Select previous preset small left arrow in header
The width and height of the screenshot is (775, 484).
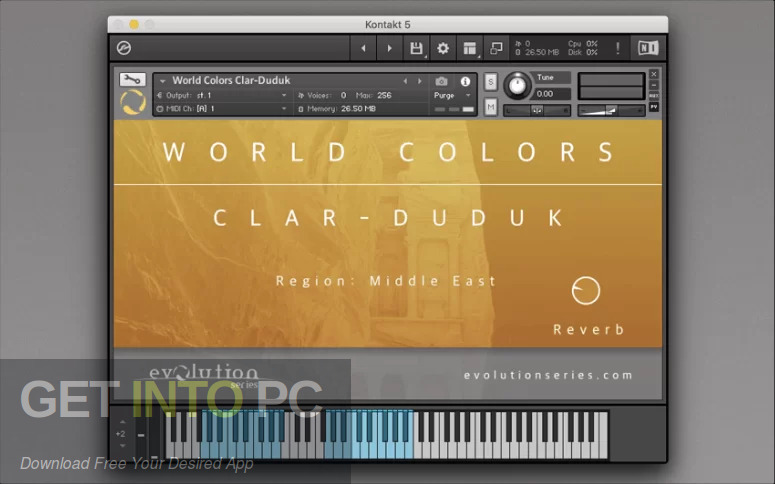coord(405,81)
